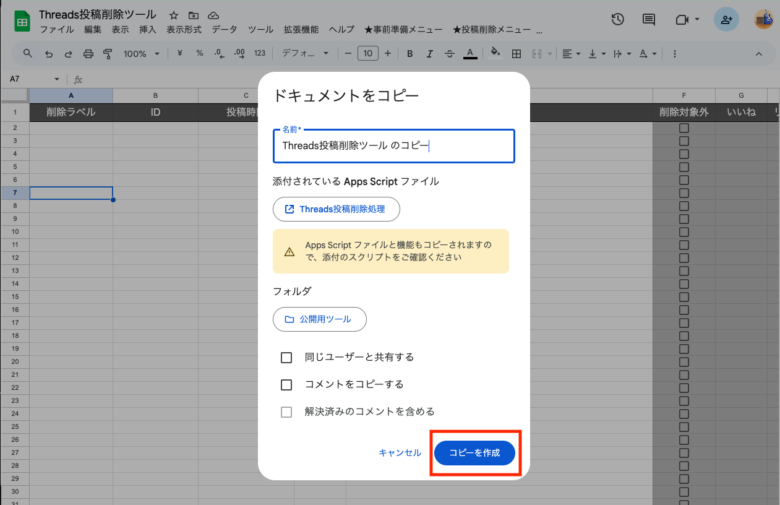Screen dimensions: 780x505
Task: Decrease decimal places
Action: pos(219,53)
